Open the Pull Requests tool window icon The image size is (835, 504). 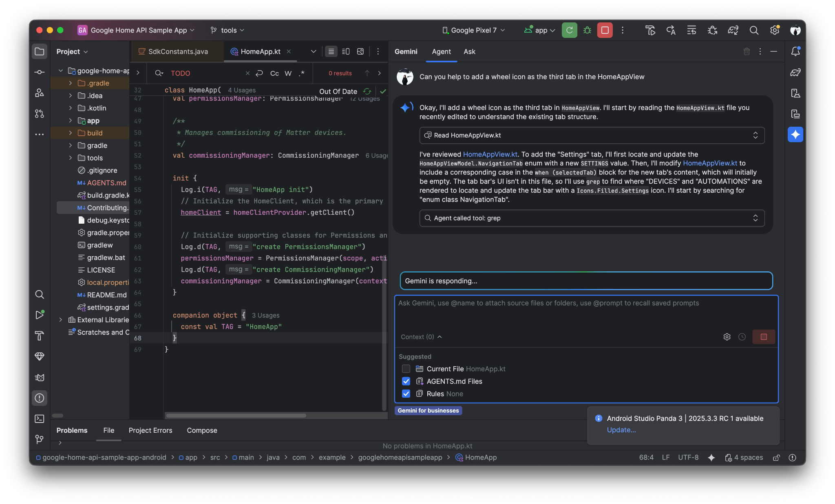tap(40, 114)
